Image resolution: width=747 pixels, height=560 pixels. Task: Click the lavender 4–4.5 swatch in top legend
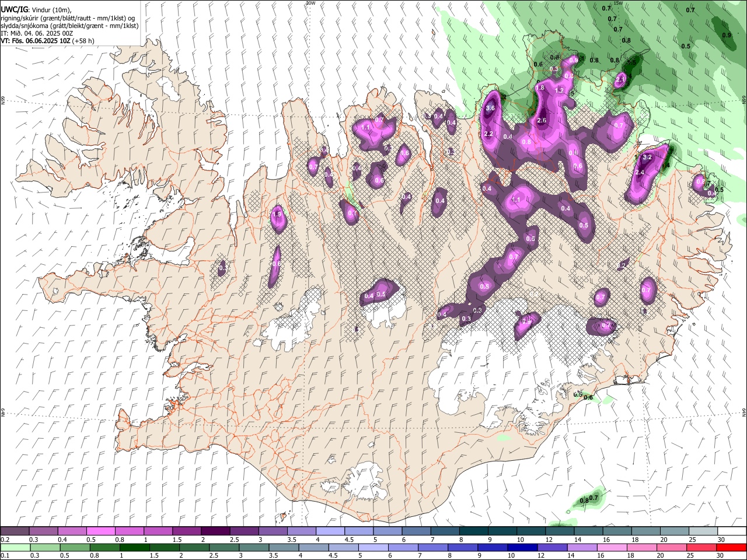pos(330,531)
